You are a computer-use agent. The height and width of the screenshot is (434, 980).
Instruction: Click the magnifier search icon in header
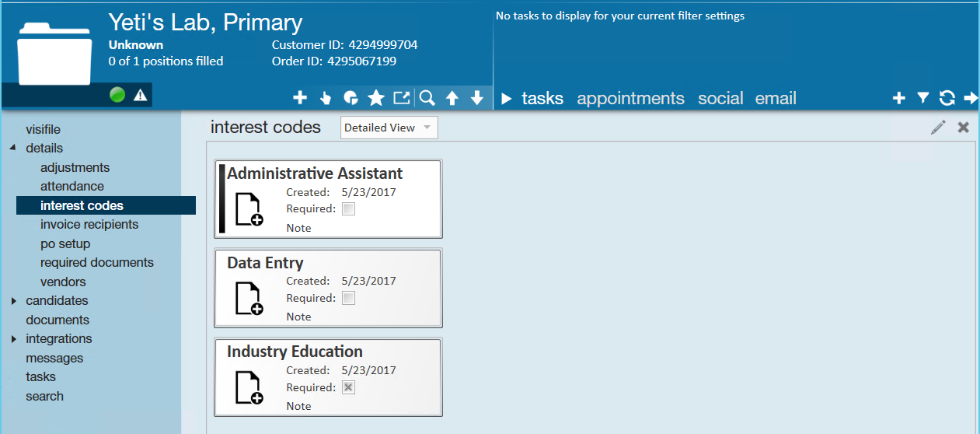pos(427,97)
